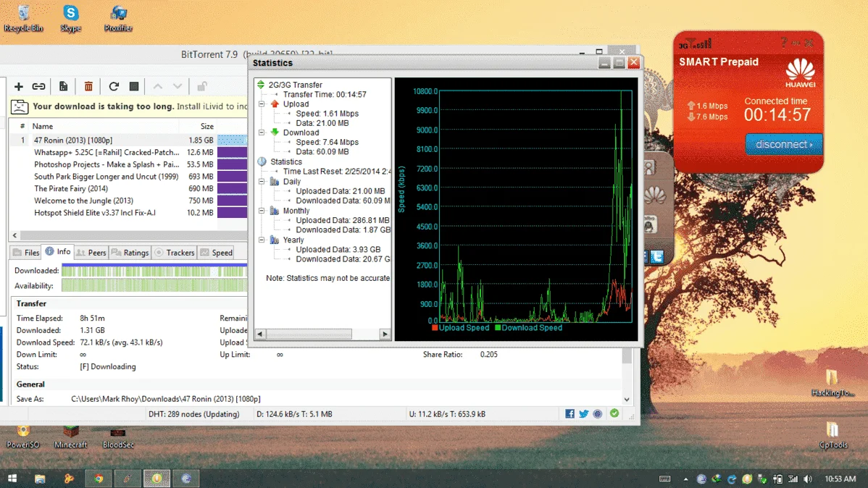Click the Availability bar
Image resolution: width=868 pixels, height=488 pixels.
154,285
